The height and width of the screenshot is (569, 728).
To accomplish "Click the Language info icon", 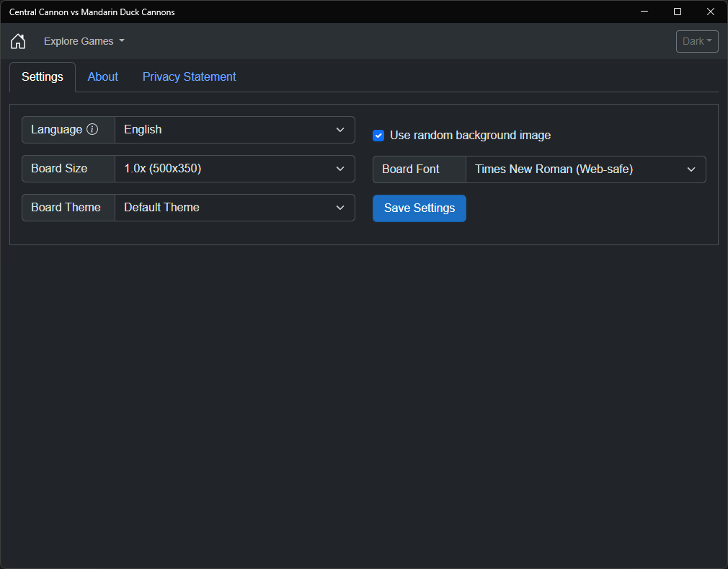I will pos(92,130).
